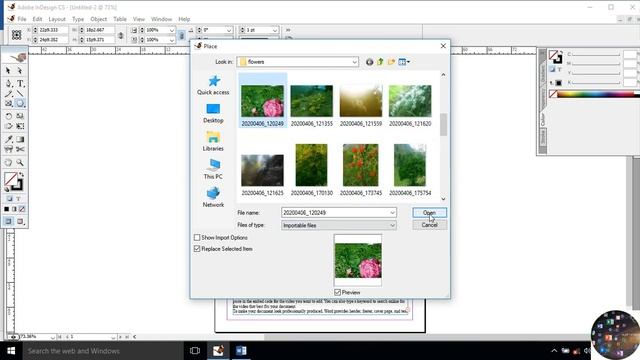Open the stroke weight dropdown
640x360 pixels.
coord(275,30)
